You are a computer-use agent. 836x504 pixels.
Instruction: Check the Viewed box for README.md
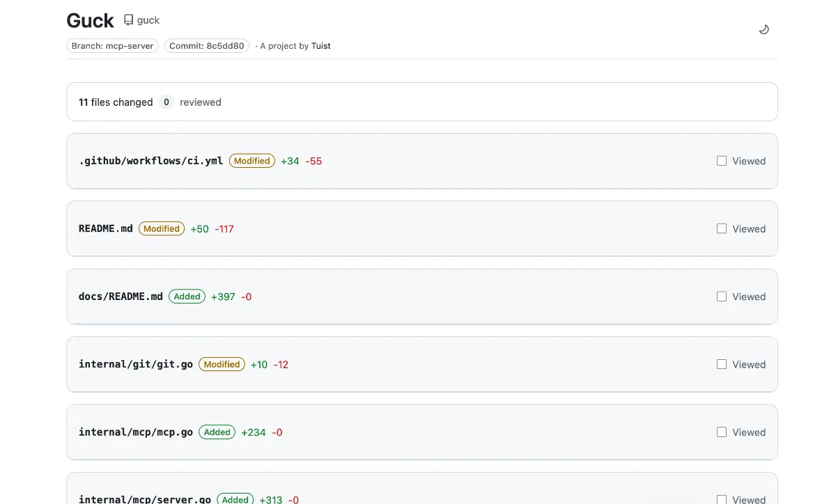(x=722, y=228)
